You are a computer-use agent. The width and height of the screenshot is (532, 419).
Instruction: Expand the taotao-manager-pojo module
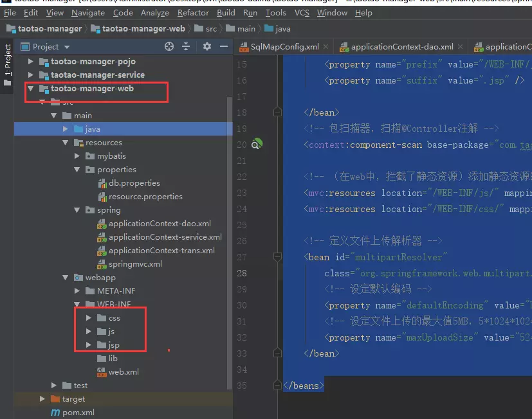[x=30, y=61]
